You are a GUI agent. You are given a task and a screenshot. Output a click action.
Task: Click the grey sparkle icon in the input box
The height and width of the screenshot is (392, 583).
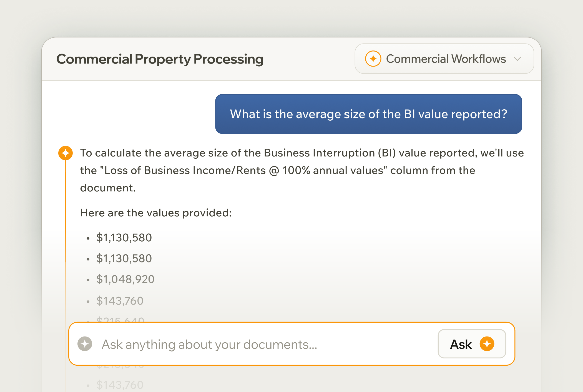85,344
